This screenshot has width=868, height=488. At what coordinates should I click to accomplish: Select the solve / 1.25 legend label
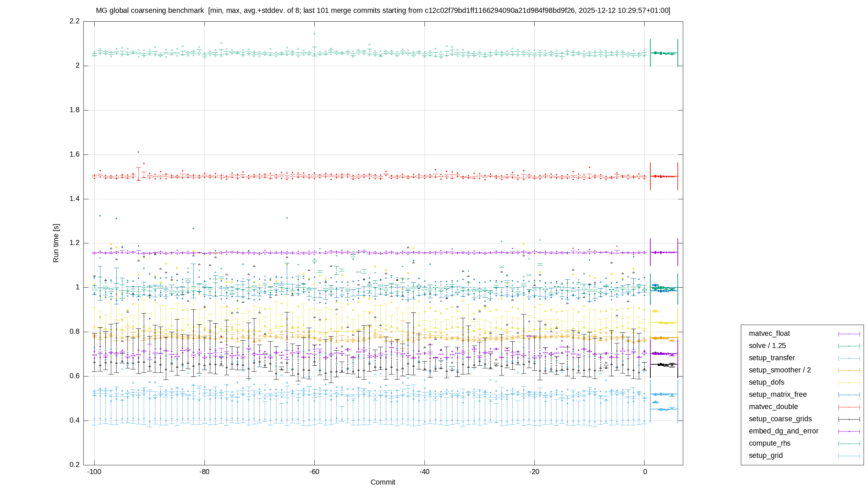click(767, 346)
